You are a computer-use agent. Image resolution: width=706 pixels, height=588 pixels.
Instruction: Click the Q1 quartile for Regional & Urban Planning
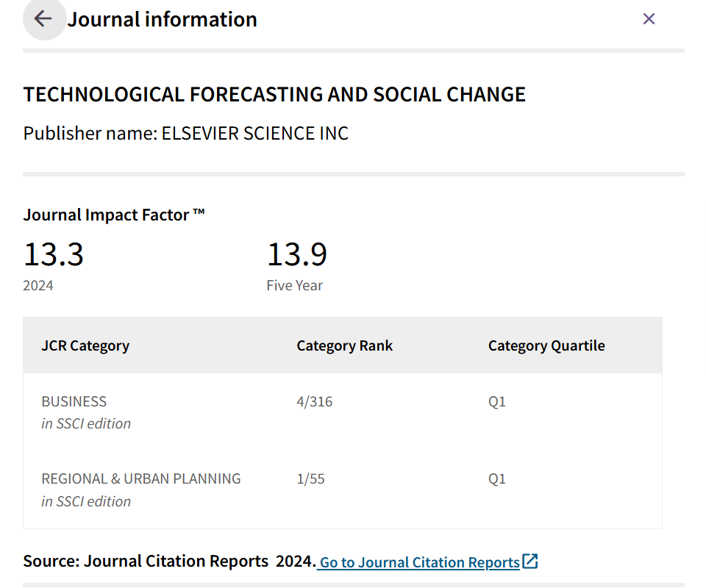(x=497, y=478)
